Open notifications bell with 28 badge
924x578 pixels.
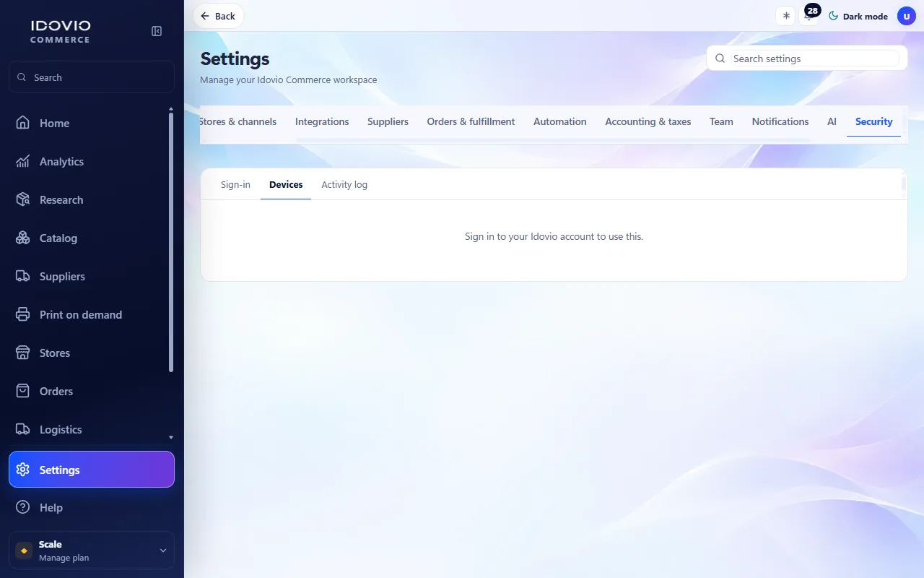tap(810, 16)
